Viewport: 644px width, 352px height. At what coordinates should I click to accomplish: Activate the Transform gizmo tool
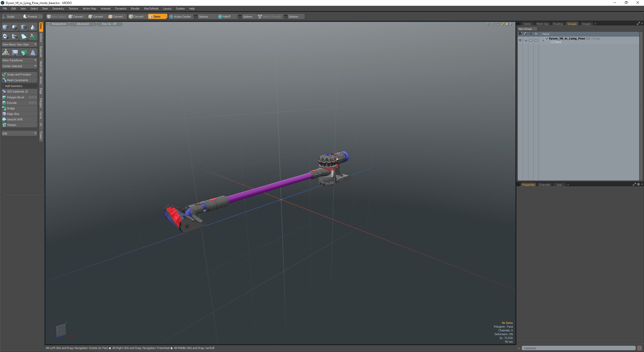tap(6, 53)
